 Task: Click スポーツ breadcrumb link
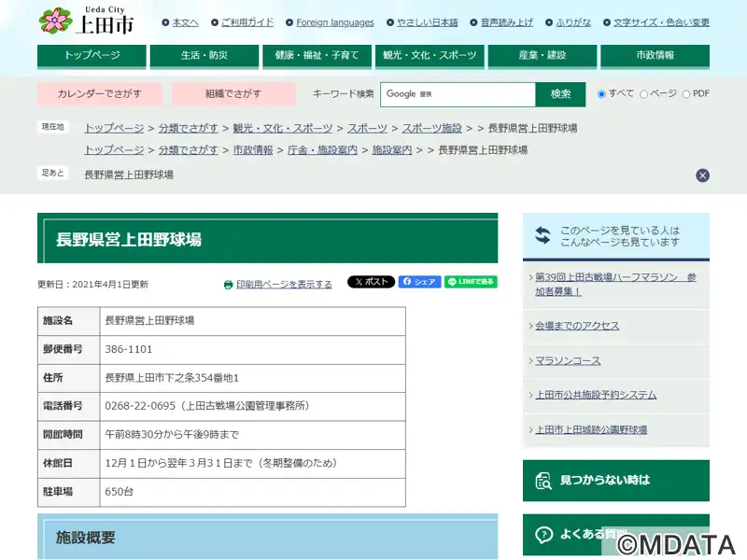coord(367,129)
